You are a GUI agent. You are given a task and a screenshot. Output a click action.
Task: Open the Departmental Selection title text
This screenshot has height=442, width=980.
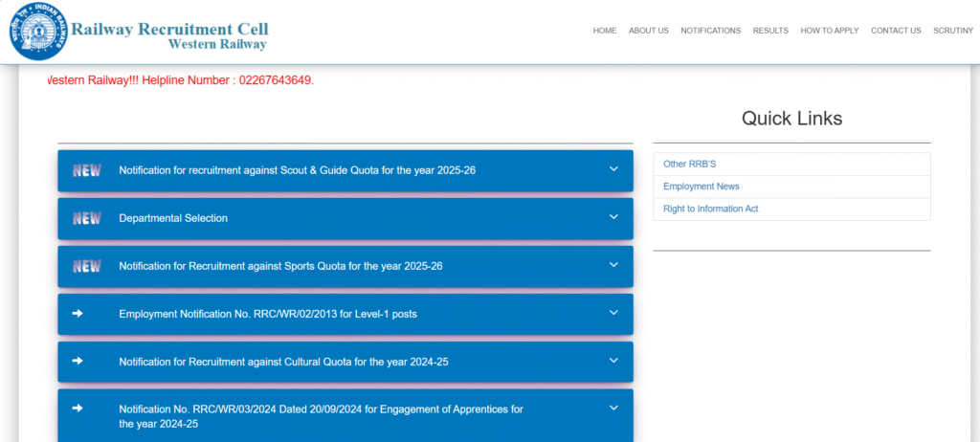(x=173, y=218)
